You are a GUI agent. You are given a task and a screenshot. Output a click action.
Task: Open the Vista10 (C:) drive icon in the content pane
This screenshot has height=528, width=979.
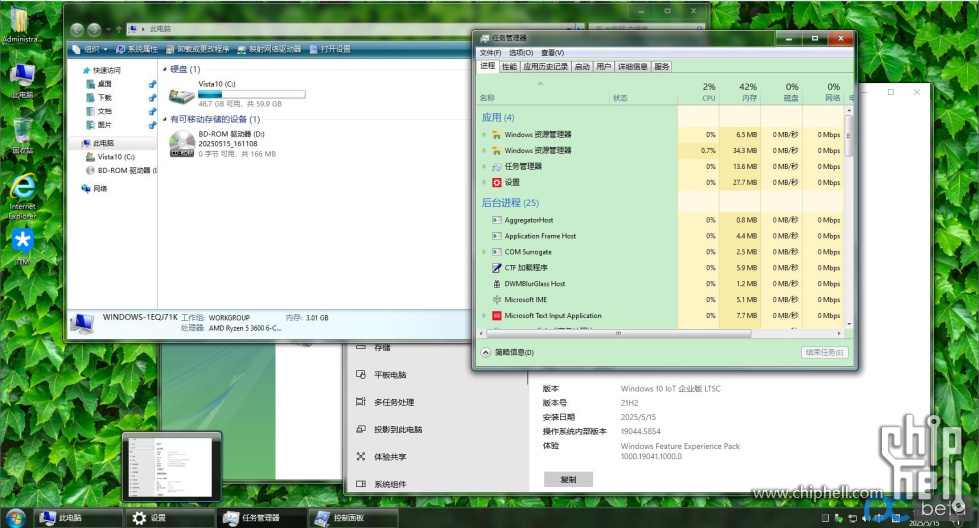[x=182, y=95]
